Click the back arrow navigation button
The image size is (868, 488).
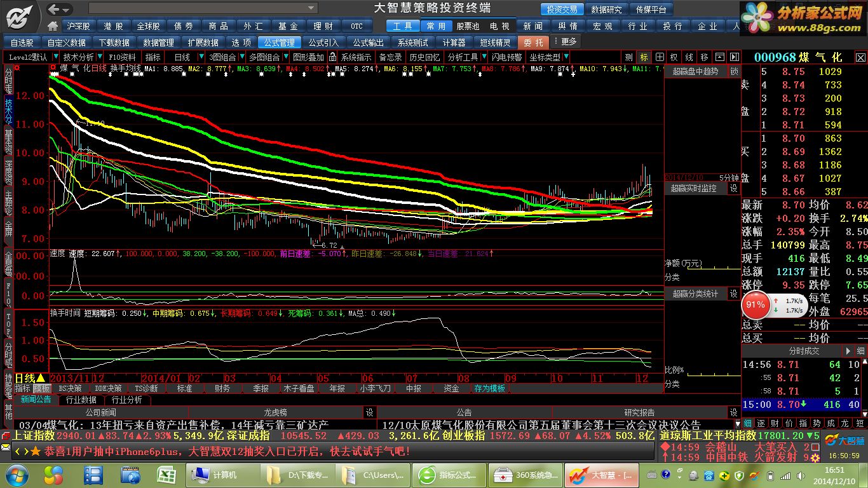pyautogui.click(x=54, y=9)
